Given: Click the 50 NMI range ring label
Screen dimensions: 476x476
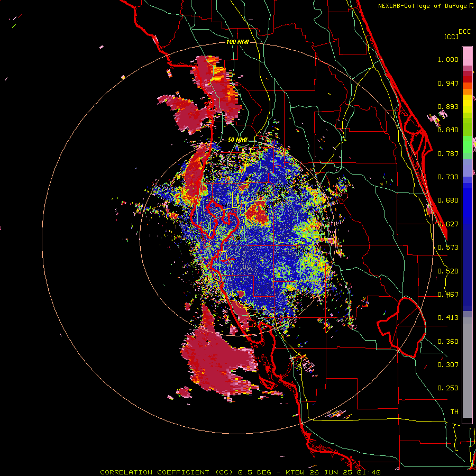Looking at the screenshot, I should [237, 140].
